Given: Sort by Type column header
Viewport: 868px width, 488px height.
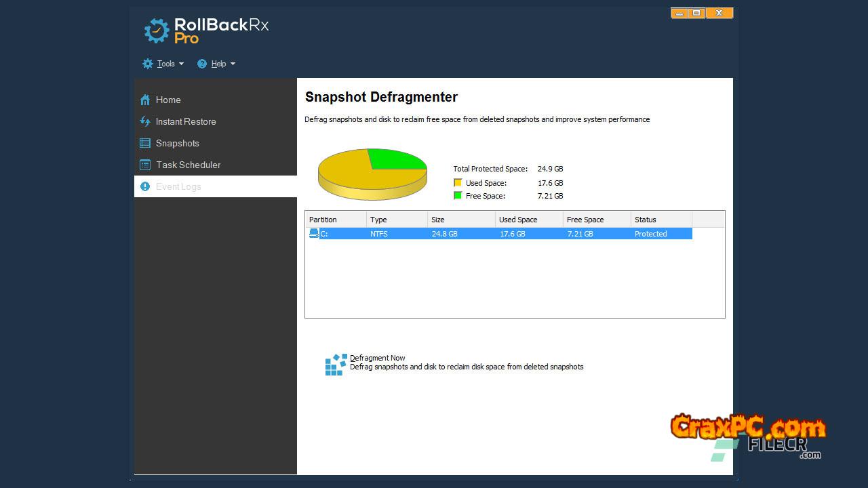Looking at the screenshot, I should pyautogui.click(x=397, y=220).
